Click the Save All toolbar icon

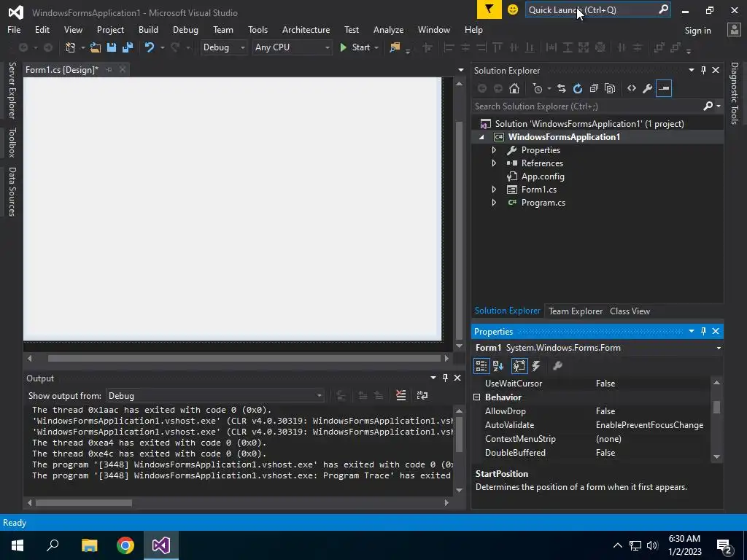pyautogui.click(x=128, y=47)
